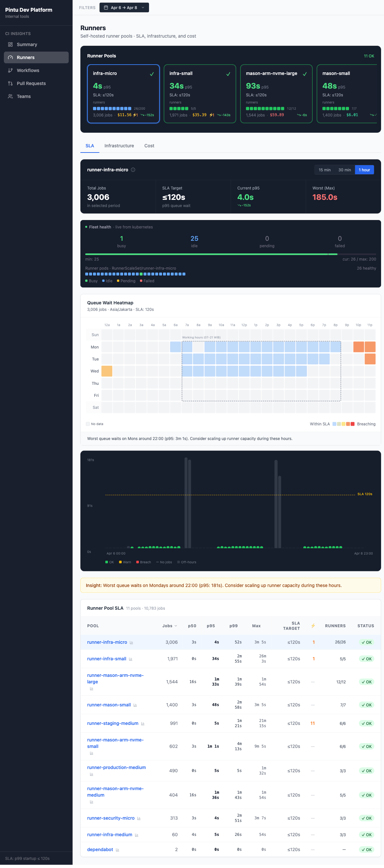Click the info icon beside runner-infra-micro title

click(x=133, y=170)
